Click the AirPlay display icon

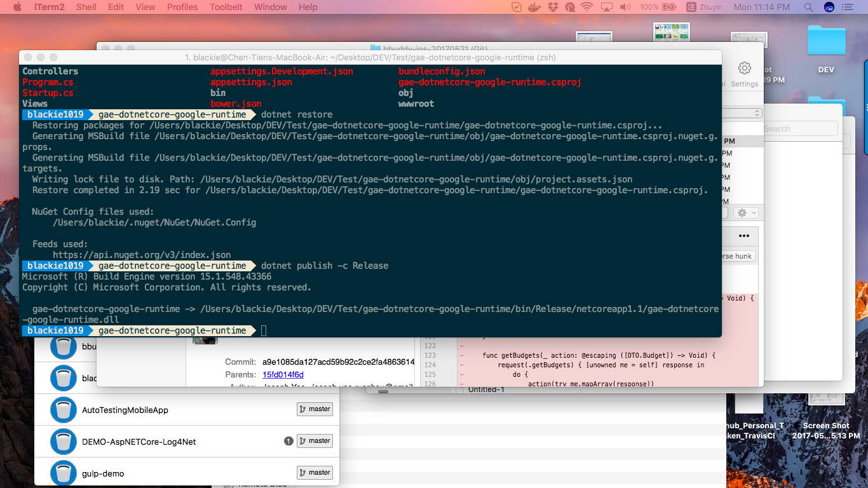click(x=606, y=7)
